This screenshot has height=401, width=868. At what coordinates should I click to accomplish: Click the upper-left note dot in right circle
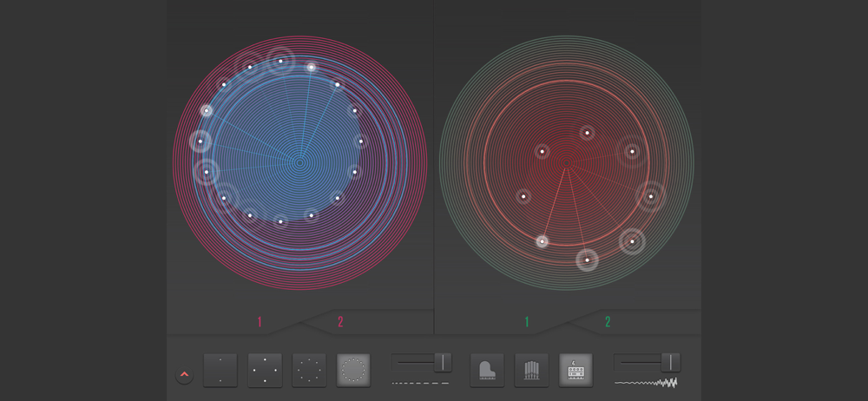coord(542,151)
